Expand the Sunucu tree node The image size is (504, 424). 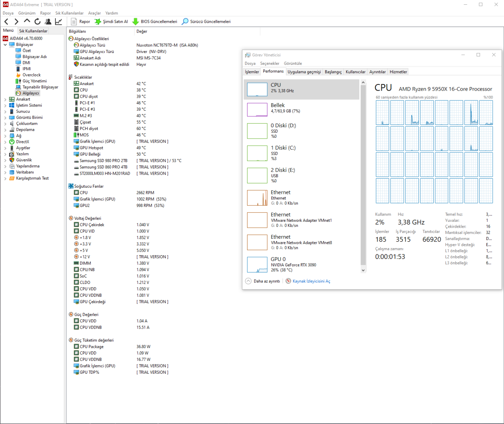point(5,111)
